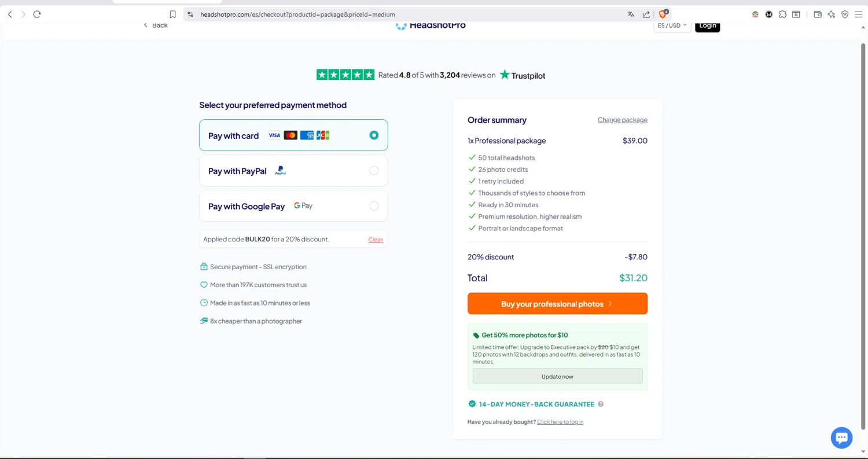Click the American Express card icon
Viewport: 868px width, 459px height.
(x=307, y=135)
